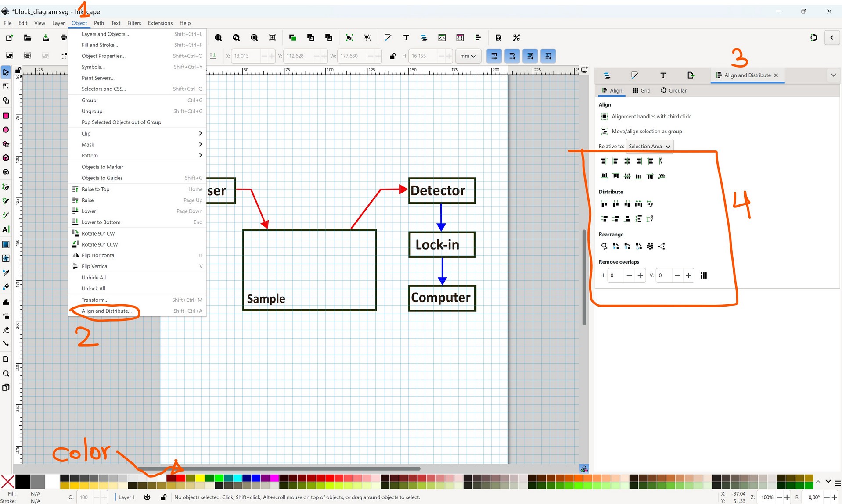Viewport: 842px width, 504px height.
Task: Create a new document from the toolbar
Action: pos(9,38)
